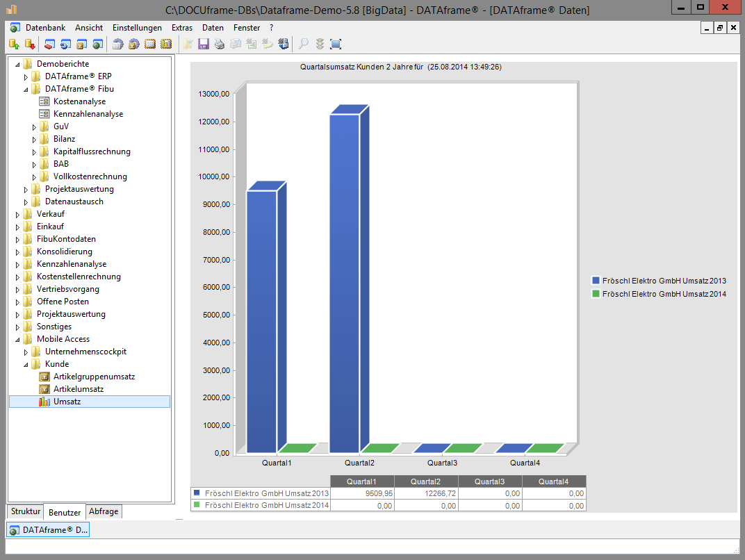Select Artikelgruppenumsatz in the tree
Image resolution: width=745 pixels, height=560 pixels.
pos(94,377)
